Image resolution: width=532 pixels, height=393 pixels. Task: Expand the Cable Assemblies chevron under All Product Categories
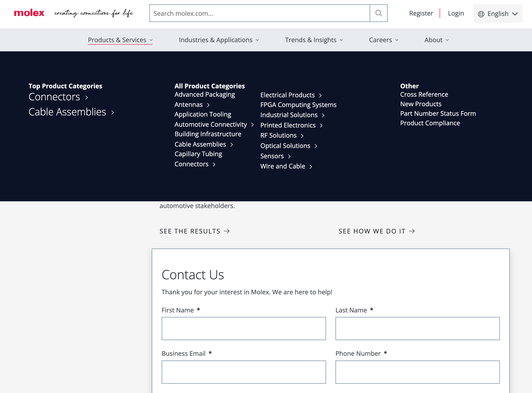pos(232,145)
